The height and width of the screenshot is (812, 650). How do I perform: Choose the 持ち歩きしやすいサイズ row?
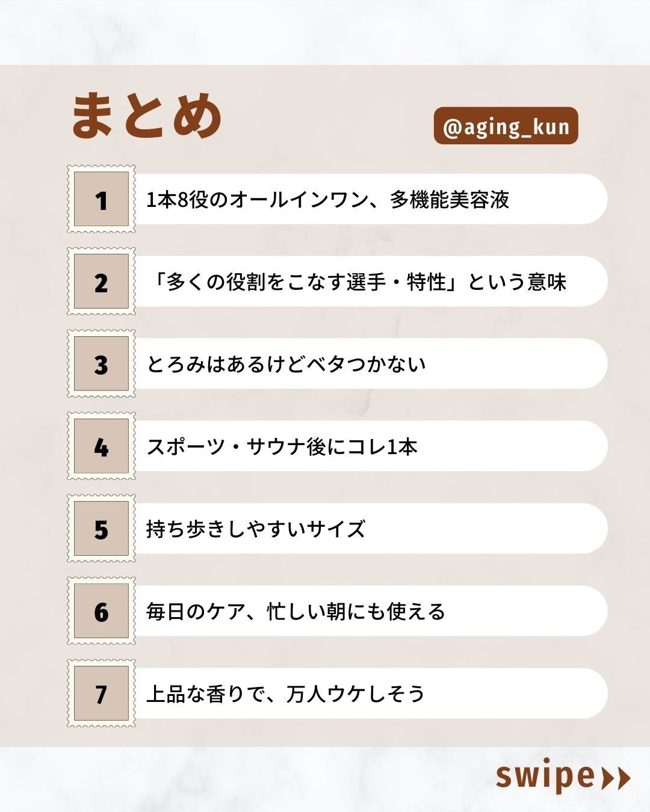click(x=256, y=529)
